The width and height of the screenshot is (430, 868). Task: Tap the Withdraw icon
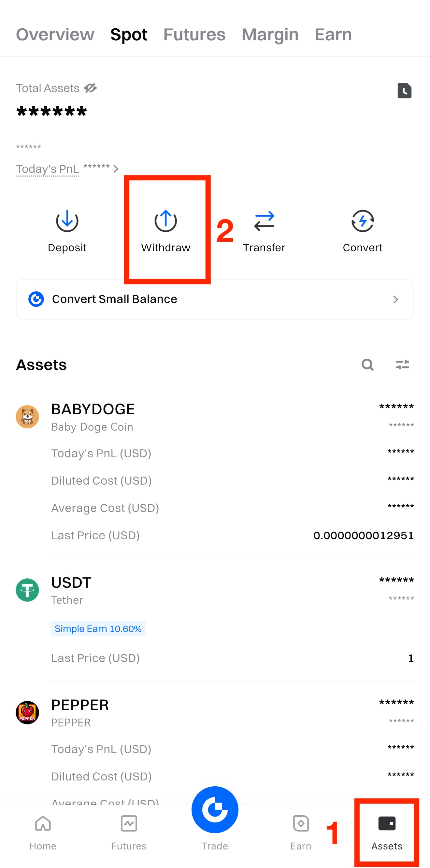pyautogui.click(x=165, y=221)
